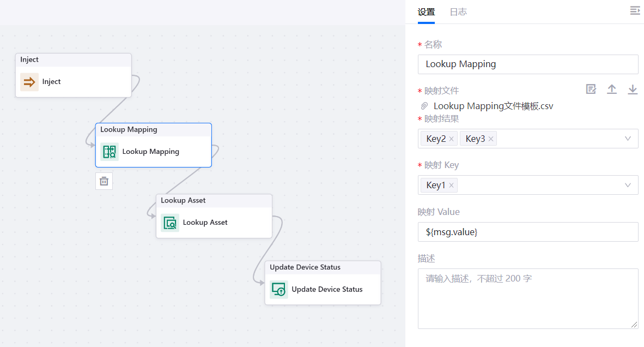Click the 映射 Value input showing ${msg.value}
Image resolution: width=644 pixels, height=347 pixels.
pyautogui.click(x=528, y=231)
